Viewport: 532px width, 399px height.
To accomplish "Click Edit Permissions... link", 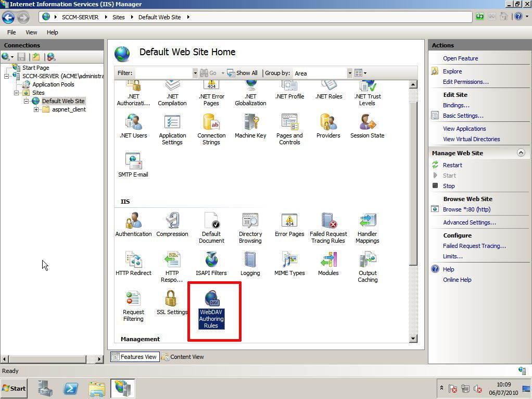I will pyautogui.click(x=465, y=82).
